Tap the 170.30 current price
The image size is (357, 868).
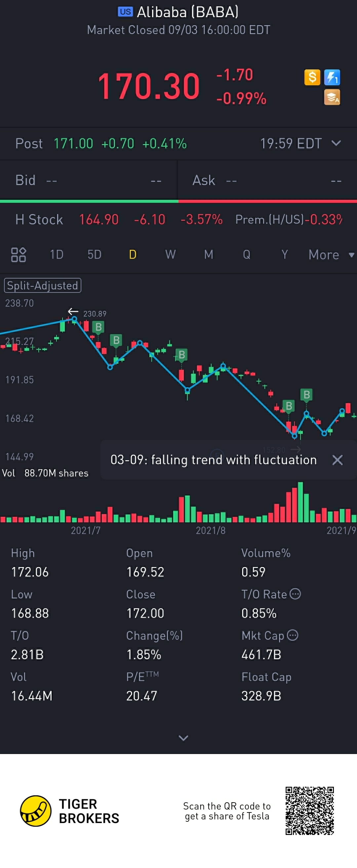click(149, 87)
